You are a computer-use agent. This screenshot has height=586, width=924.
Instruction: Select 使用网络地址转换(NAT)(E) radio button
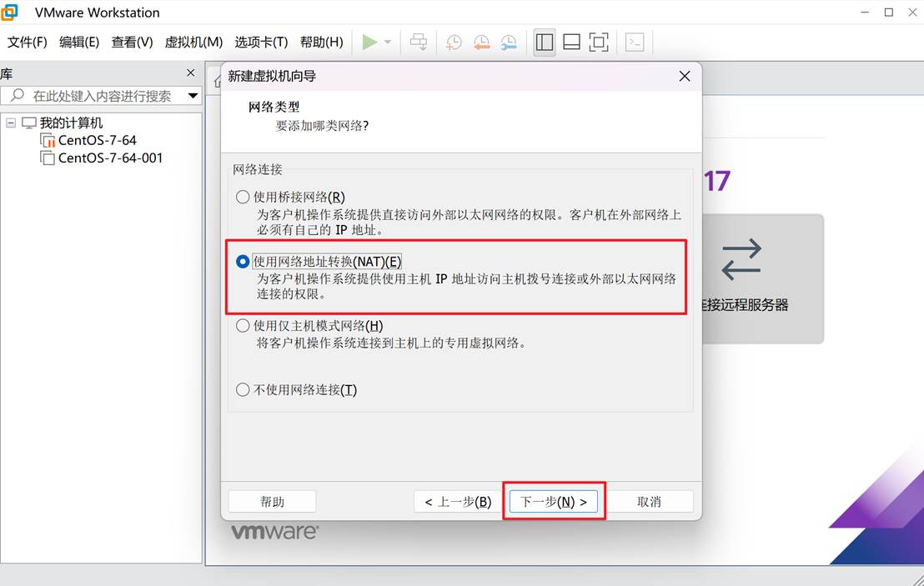(x=242, y=262)
